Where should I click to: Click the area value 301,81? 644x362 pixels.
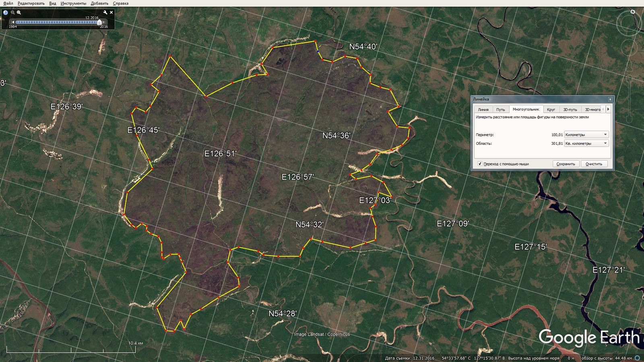click(x=557, y=144)
